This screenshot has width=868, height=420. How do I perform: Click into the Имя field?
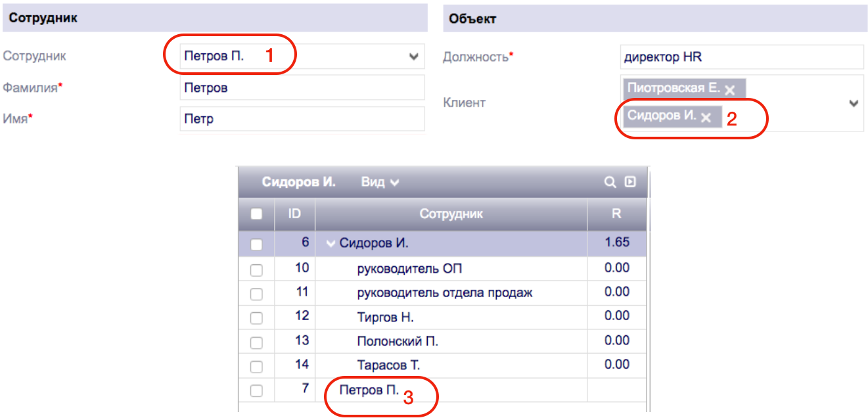pos(302,120)
